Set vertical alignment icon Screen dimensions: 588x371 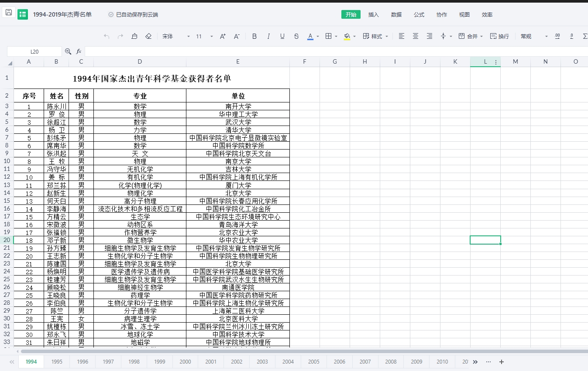444,36
